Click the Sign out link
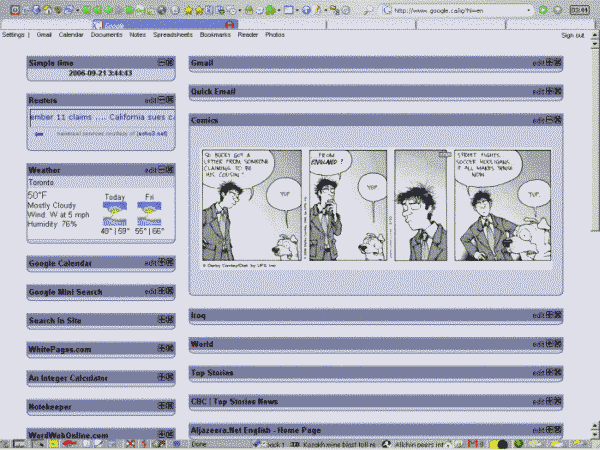 [x=572, y=35]
